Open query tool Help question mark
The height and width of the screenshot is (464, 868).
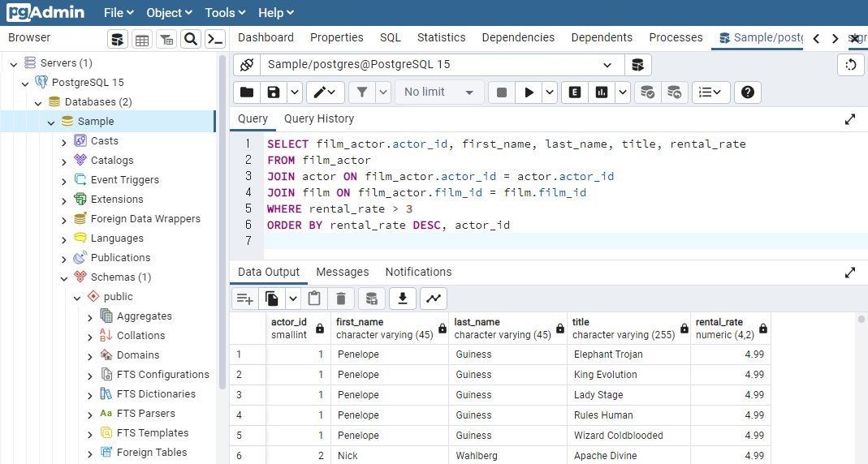[747, 92]
